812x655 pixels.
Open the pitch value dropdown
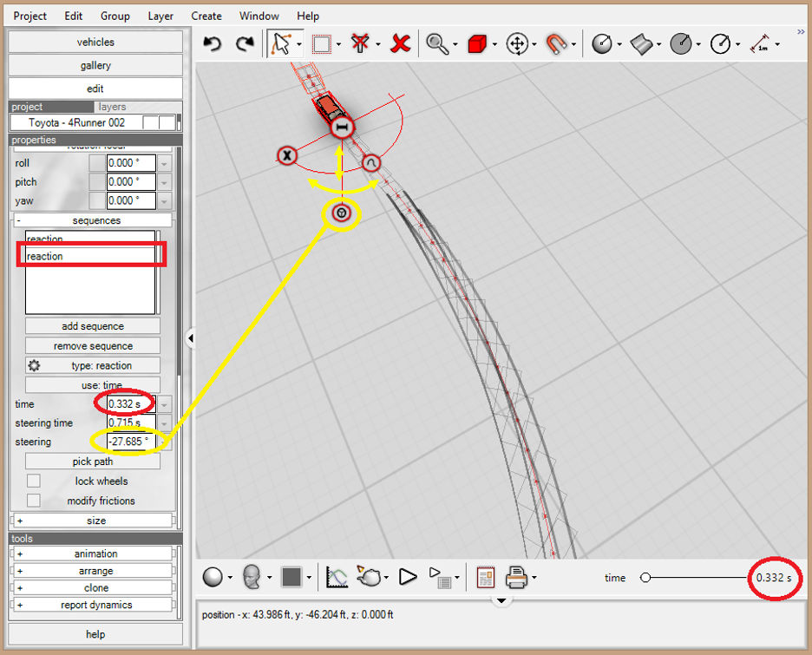[x=164, y=182]
